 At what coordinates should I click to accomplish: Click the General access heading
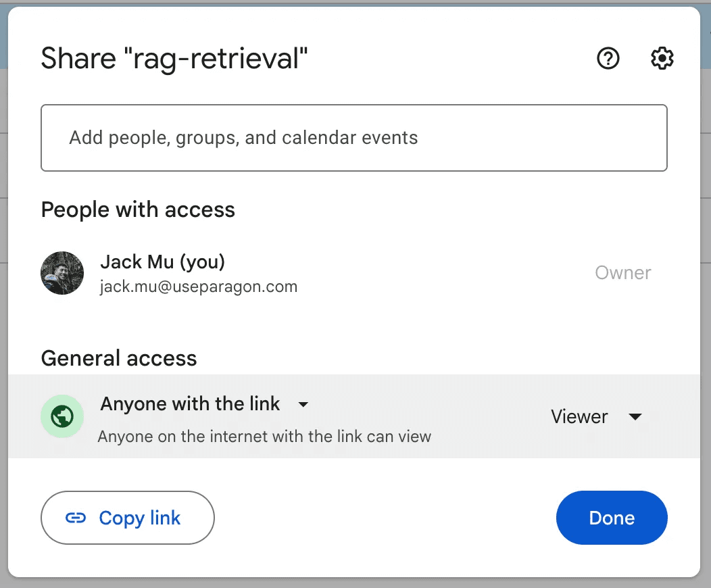[119, 358]
